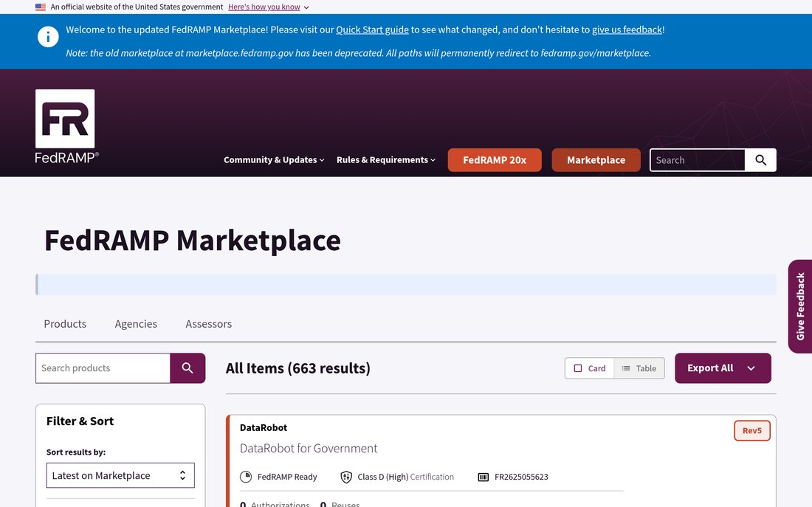The image size is (812, 507).
Task: Open the Sort results by combo box
Action: click(120, 475)
